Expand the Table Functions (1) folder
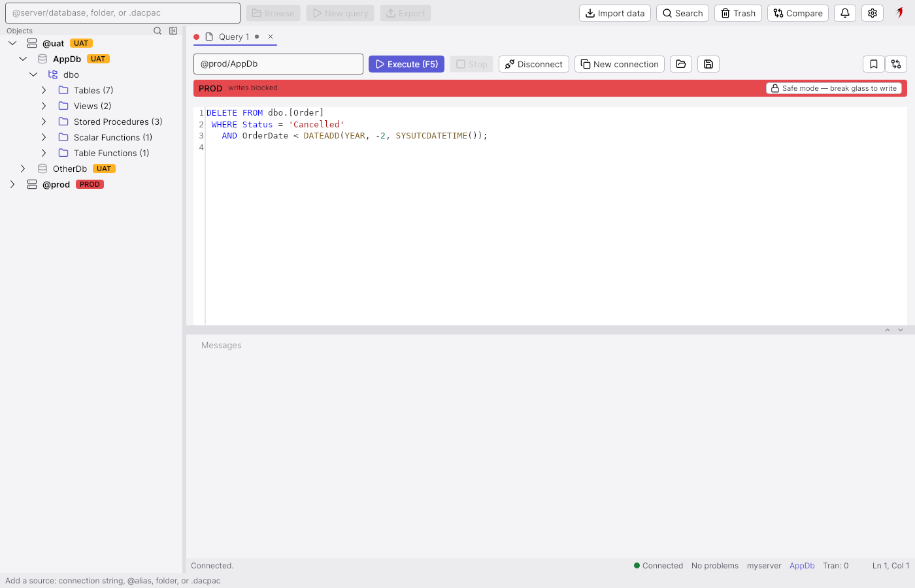The width and height of the screenshot is (915, 588). [x=44, y=153]
